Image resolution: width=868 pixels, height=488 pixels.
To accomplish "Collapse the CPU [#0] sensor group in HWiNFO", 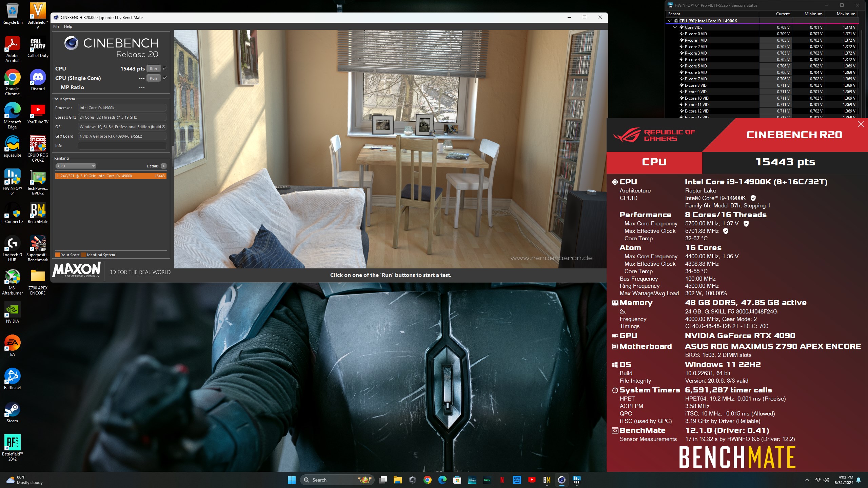I will point(670,21).
